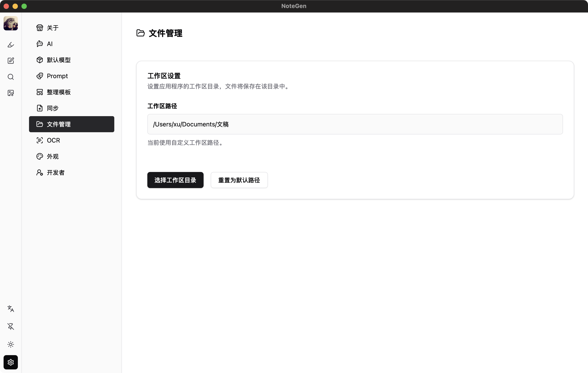Open the 同步 settings section

(71, 108)
